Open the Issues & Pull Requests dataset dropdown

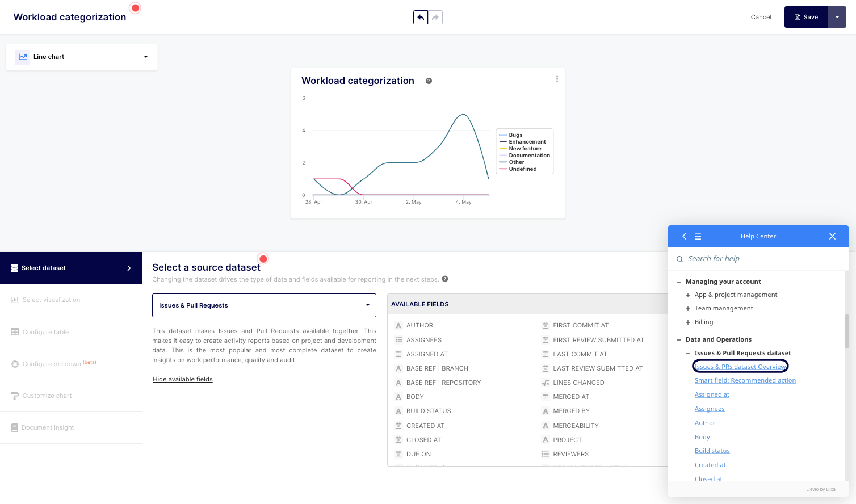click(264, 305)
